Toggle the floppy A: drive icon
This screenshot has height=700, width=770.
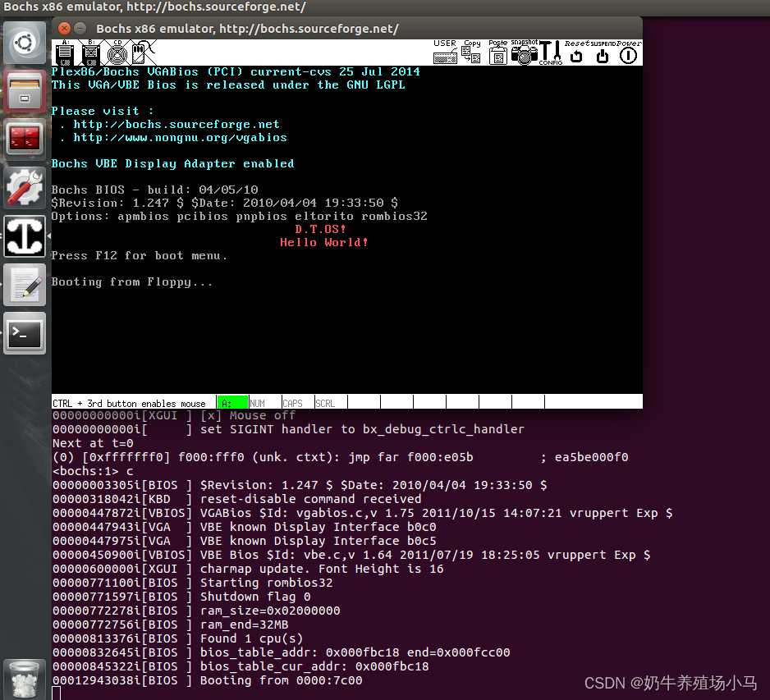(64, 53)
